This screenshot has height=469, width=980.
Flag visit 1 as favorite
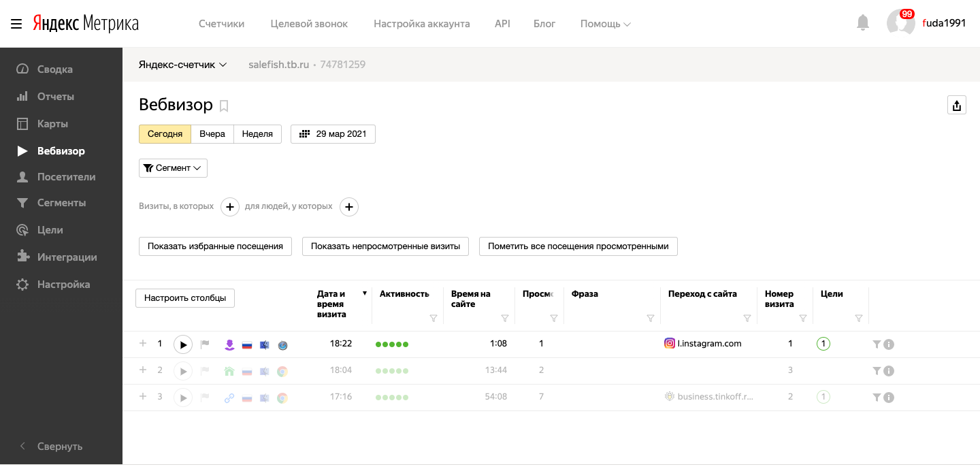point(205,344)
